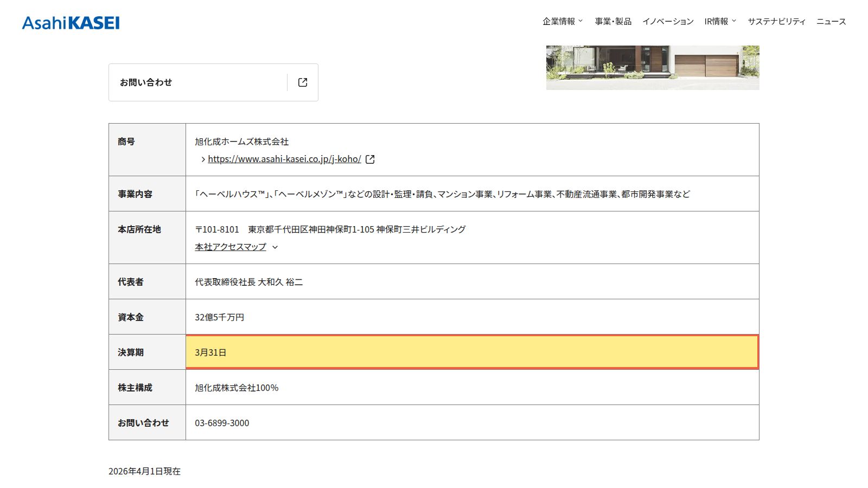Click the house photo thumbnail
The image size is (868, 488).
pyautogui.click(x=653, y=68)
